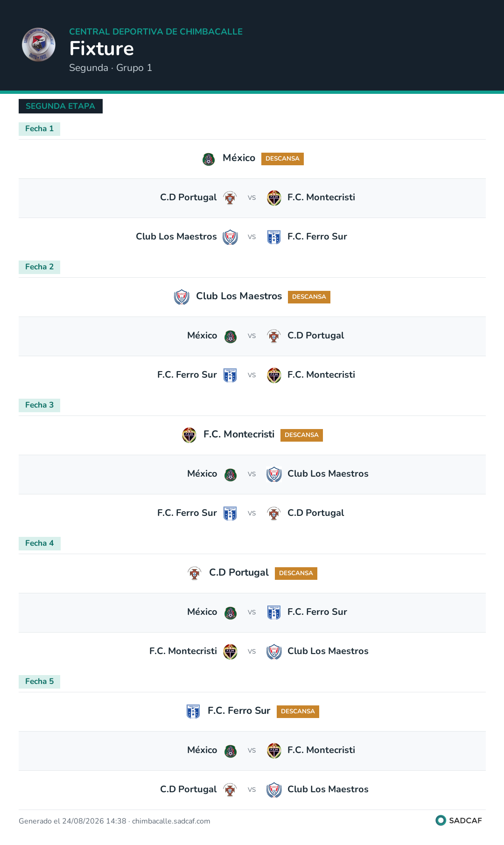This screenshot has width=504, height=845.
Task: Click C.D Portugal crest in Fecha 4 descansa
Action: pyautogui.click(x=195, y=573)
